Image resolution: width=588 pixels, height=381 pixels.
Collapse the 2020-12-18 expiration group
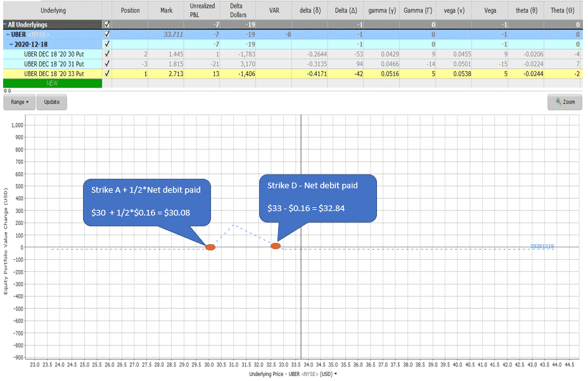11,44
